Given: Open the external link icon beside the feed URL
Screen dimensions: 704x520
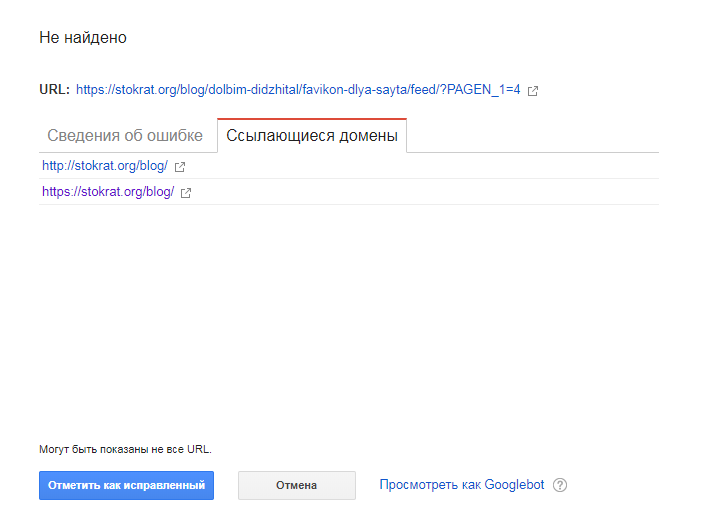Looking at the screenshot, I should click(533, 91).
